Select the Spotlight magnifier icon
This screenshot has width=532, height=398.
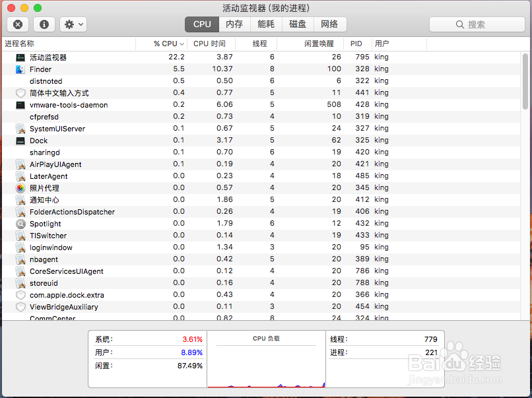pyautogui.click(x=20, y=224)
